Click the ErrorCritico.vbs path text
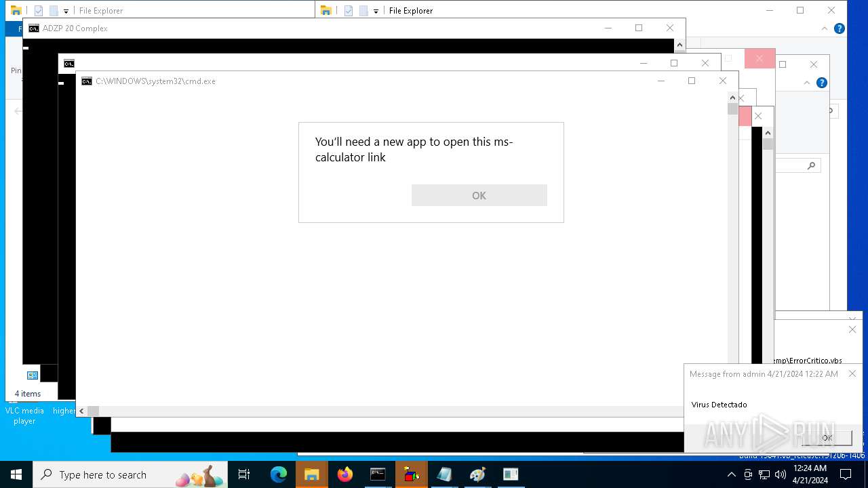 coord(809,361)
